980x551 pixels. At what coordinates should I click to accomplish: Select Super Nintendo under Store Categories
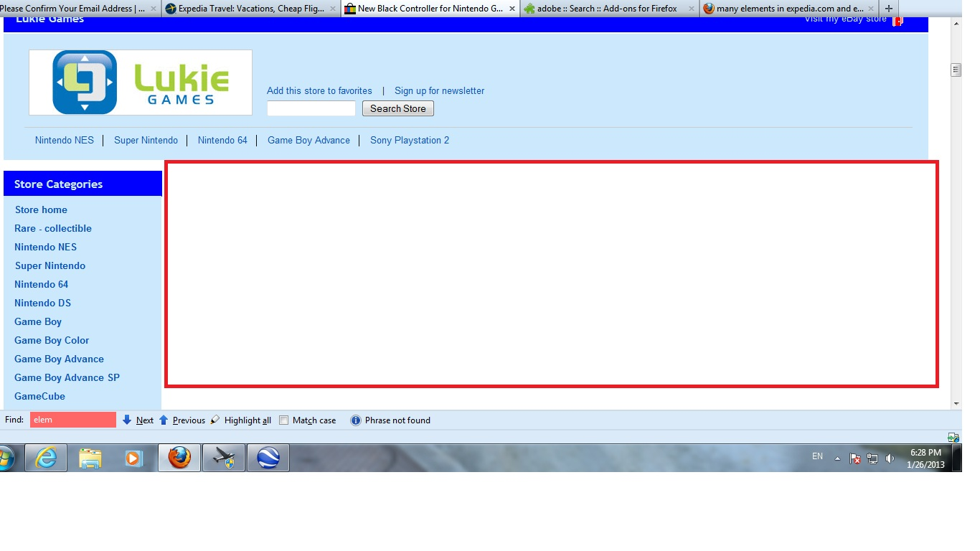tap(50, 265)
